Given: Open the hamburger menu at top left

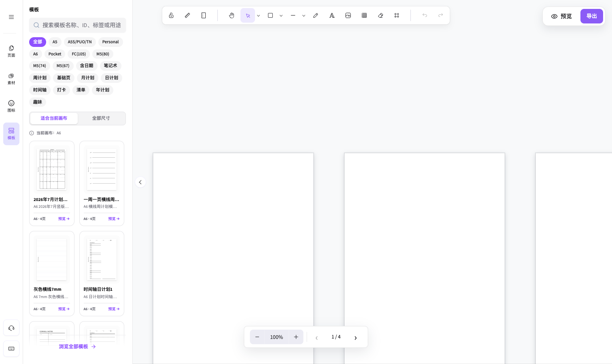Looking at the screenshot, I should [x=11, y=17].
